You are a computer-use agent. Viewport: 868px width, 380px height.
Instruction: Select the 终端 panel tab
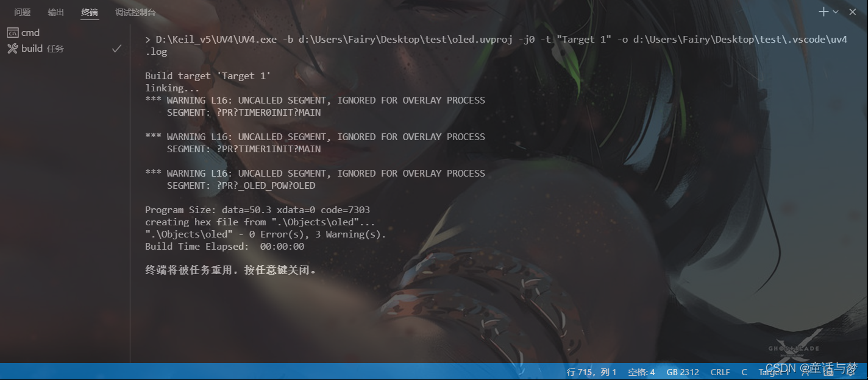pos(90,12)
